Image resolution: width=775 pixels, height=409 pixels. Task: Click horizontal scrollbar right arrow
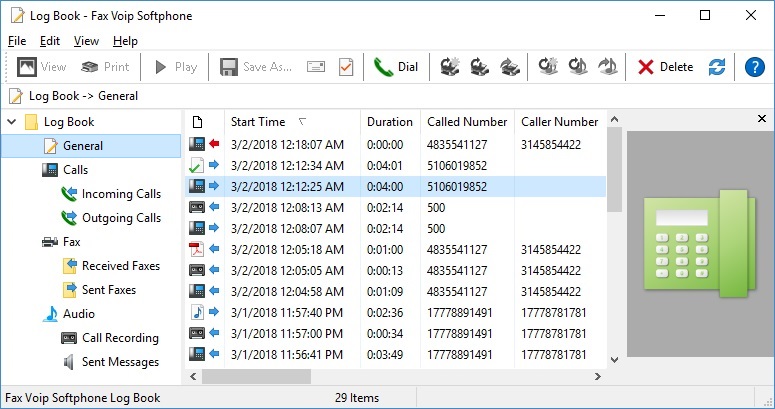coord(598,376)
